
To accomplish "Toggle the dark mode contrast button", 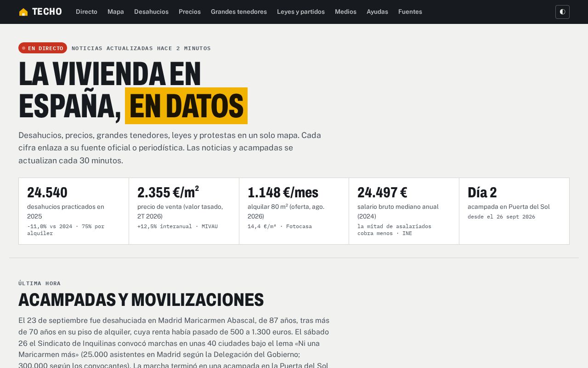I will click(x=562, y=12).
